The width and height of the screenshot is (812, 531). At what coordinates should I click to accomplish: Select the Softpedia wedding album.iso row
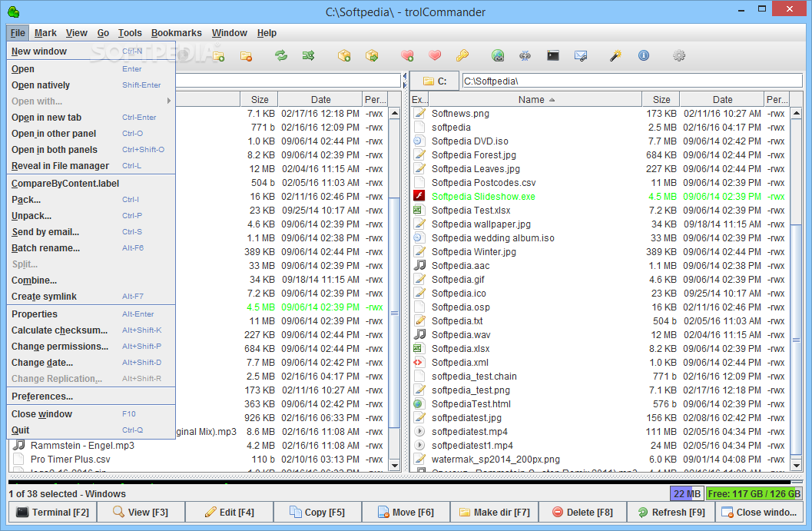pyautogui.click(x=601, y=237)
